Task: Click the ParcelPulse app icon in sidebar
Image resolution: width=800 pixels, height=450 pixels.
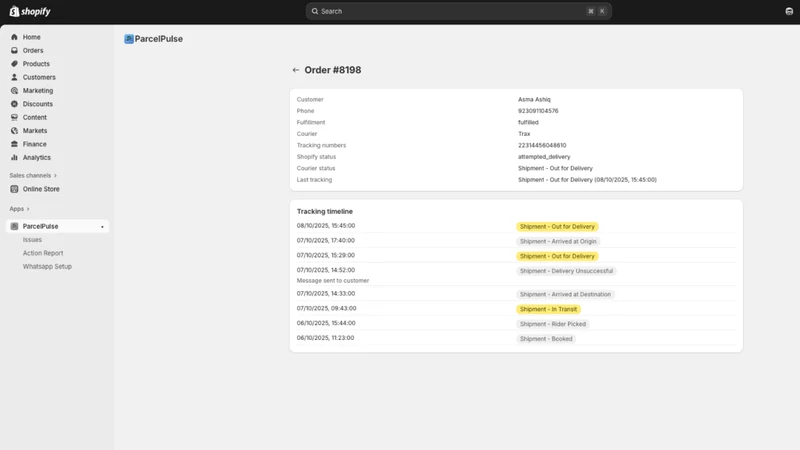Action: coord(14,226)
